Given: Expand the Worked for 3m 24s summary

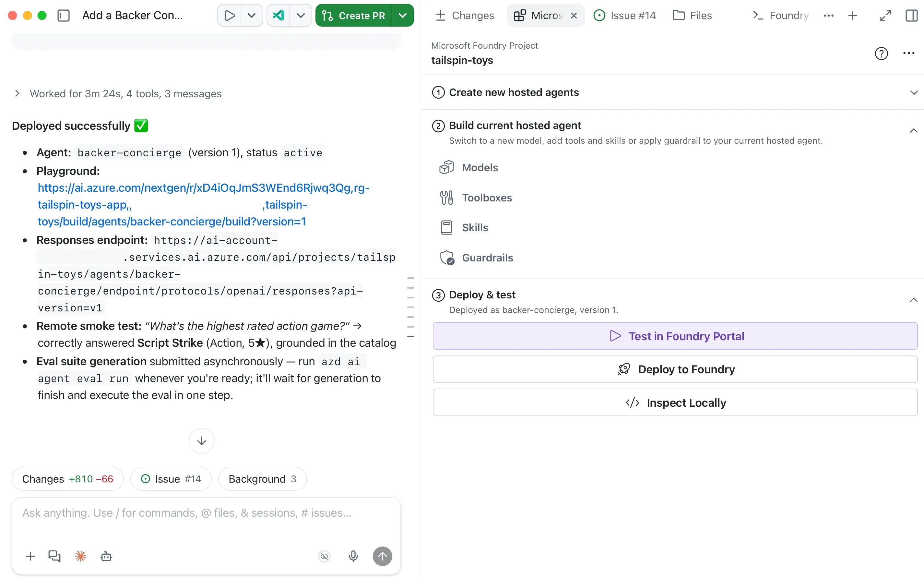Looking at the screenshot, I should (x=118, y=94).
